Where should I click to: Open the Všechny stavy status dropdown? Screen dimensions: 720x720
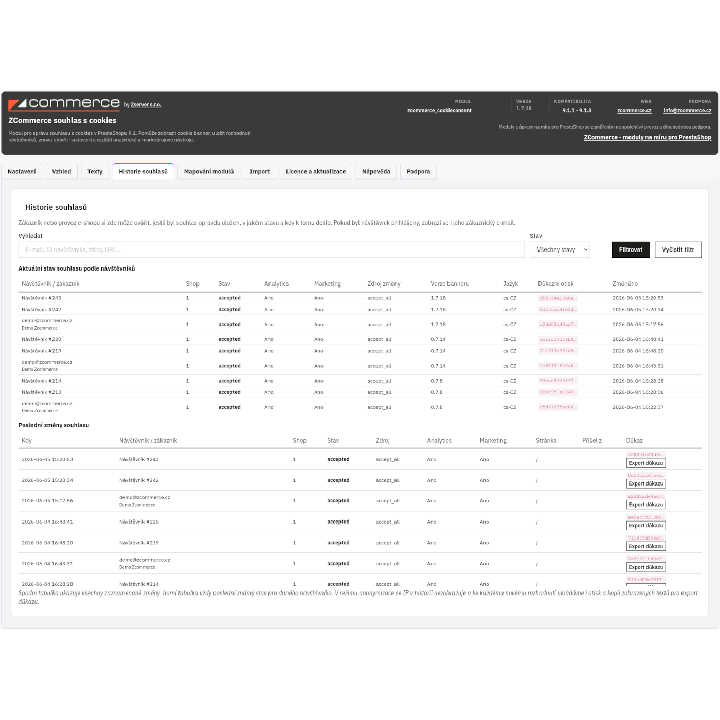(x=560, y=249)
